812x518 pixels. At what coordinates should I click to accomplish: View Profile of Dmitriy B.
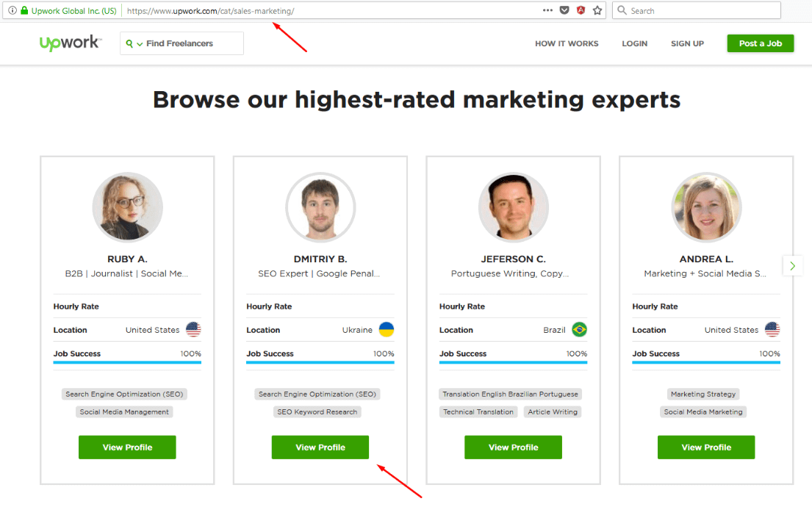tap(320, 447)
